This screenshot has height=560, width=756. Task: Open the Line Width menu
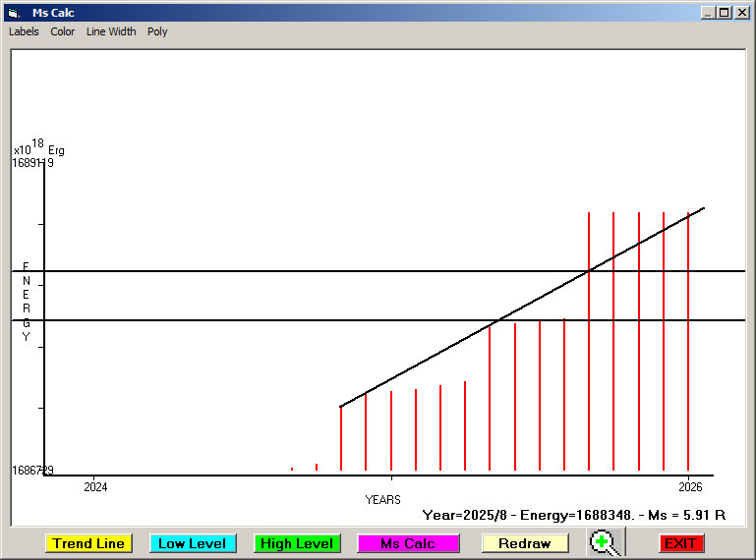(x=111, y=31)
